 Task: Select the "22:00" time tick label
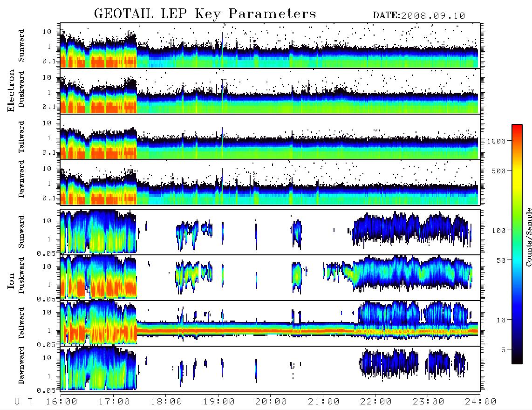point(376,402)
